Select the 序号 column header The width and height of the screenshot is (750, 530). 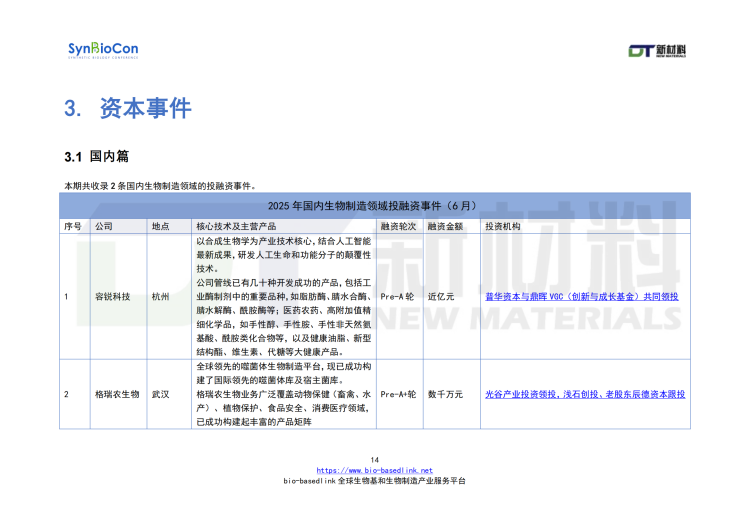click(x=72, y=227)
